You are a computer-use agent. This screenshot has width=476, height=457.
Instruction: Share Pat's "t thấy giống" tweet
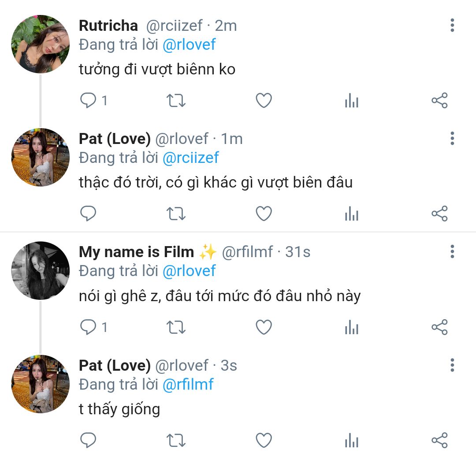coord(439,440)
